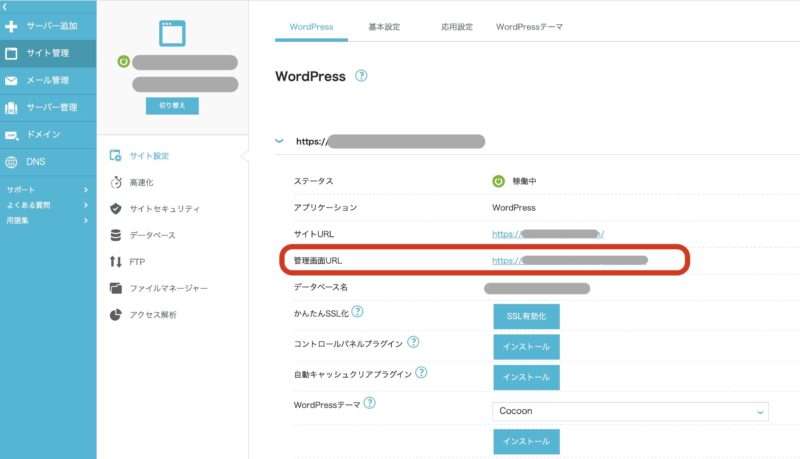Click the large site window icon at top
The height and width of the screenshot is (459, 800).
[x=172, y=33]
